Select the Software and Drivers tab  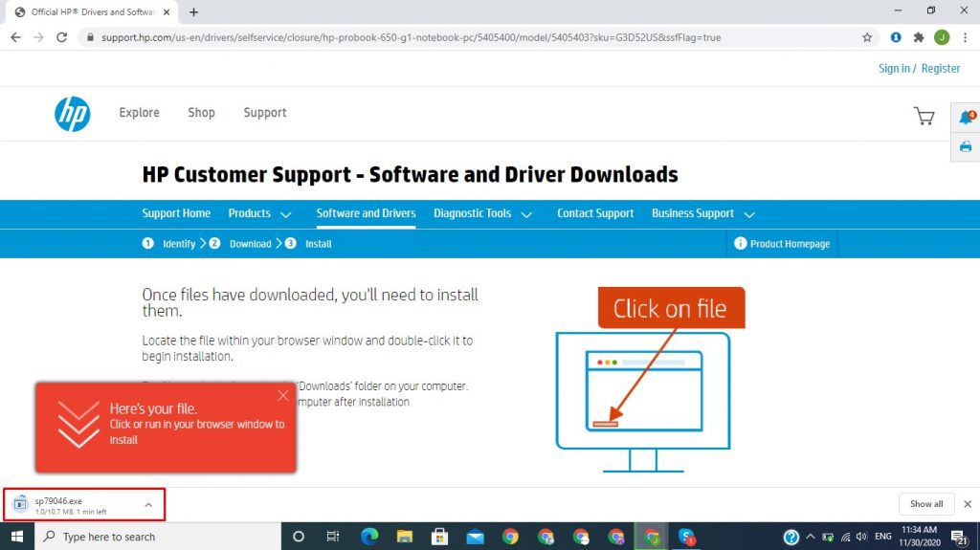point(366,213)
